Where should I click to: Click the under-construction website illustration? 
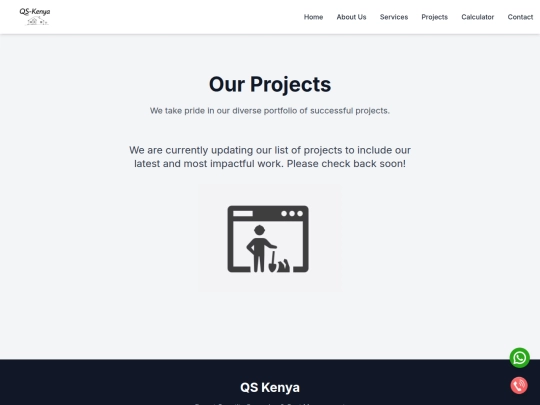pyautogui.click(x=270, y=237)
